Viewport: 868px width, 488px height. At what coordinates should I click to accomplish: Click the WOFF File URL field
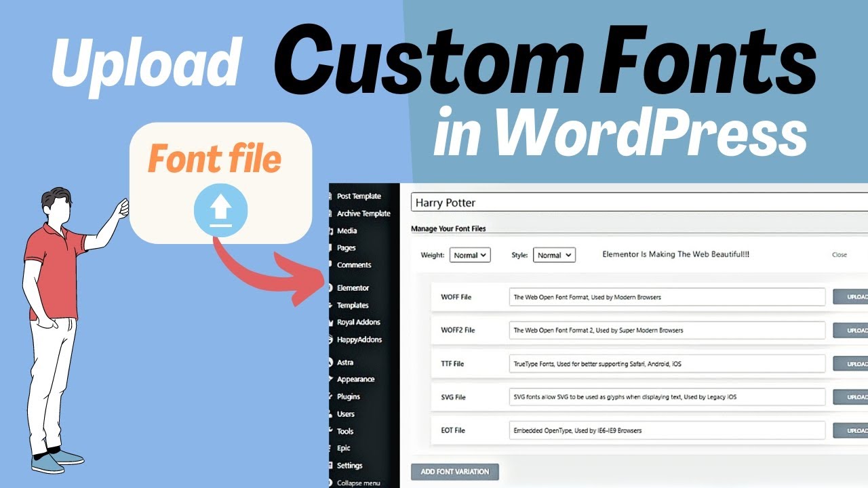pos(667,298)
